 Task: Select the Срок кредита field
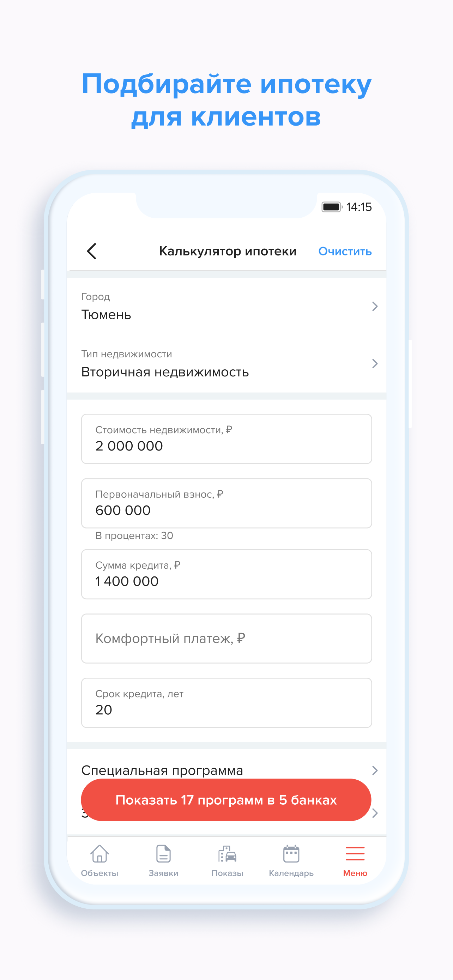tap(227, 703)
